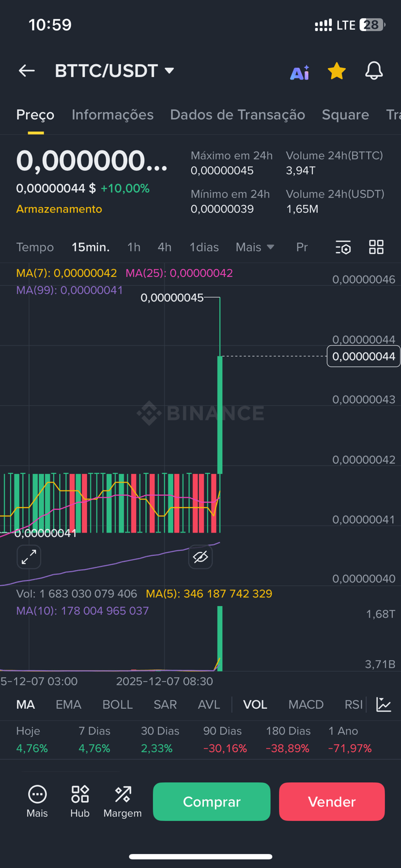Tap the volume MA(5) legend
401x868 pixels.
[209, 594]
